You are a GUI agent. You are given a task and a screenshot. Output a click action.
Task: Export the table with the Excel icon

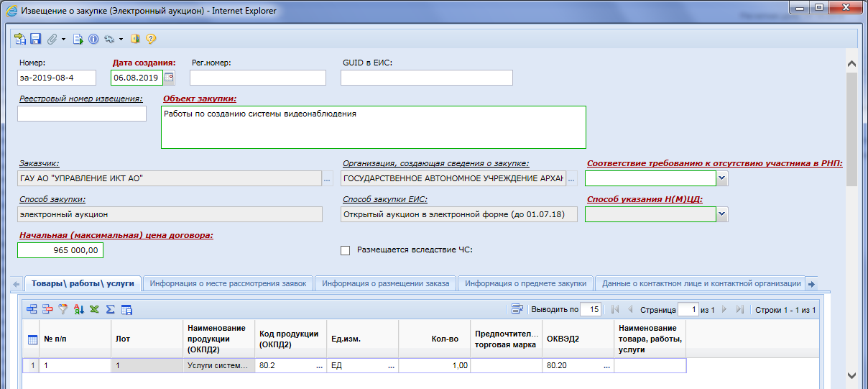tap(94, 310)
